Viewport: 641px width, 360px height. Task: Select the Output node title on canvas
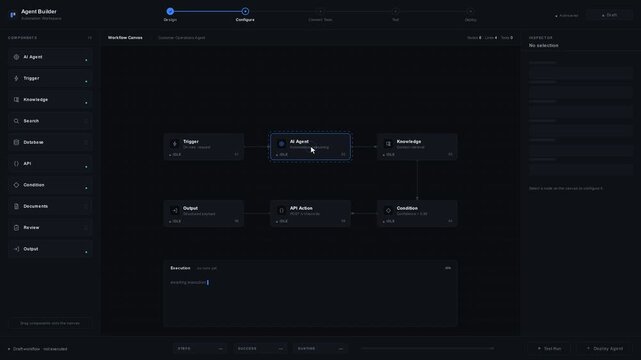[191, 208]
